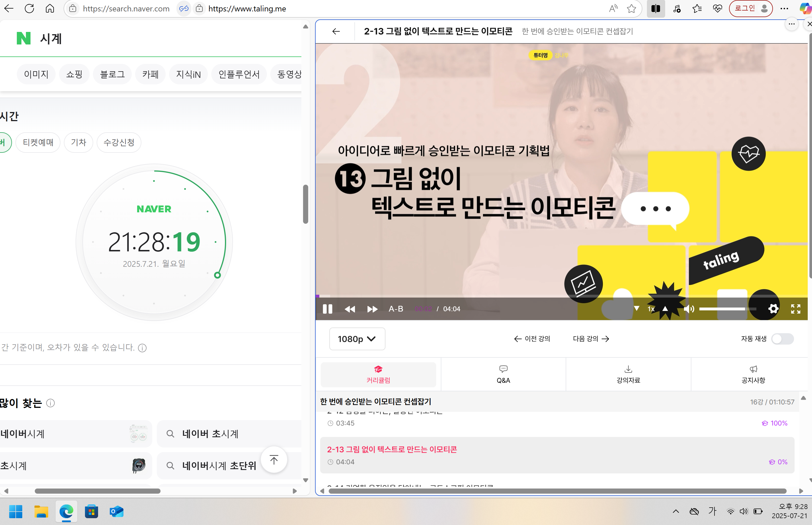Toggle the browser split screen button
The width and height of the screenshot is (812, 525).
click(x=655, y=9)
